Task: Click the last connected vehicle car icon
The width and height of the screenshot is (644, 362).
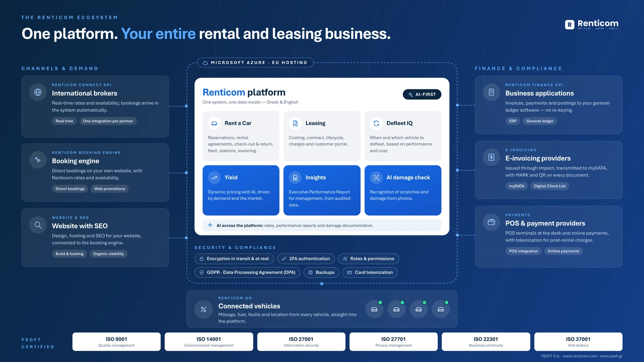Action: pos(441,309)
